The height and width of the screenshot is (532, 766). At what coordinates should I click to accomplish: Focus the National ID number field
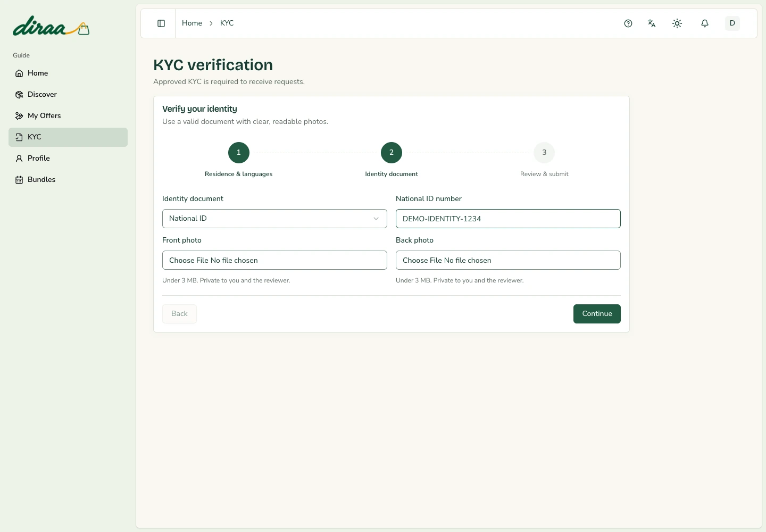508,219
